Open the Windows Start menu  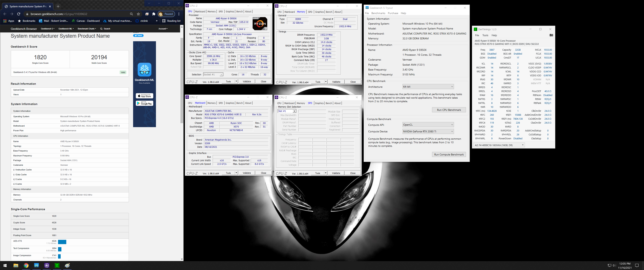(x=5, y=265)
